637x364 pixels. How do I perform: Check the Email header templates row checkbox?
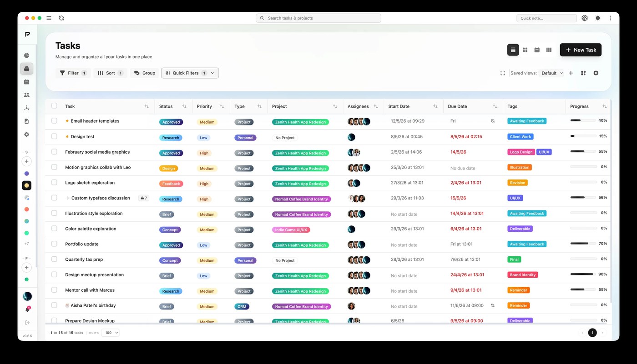[x=54, y=121]
